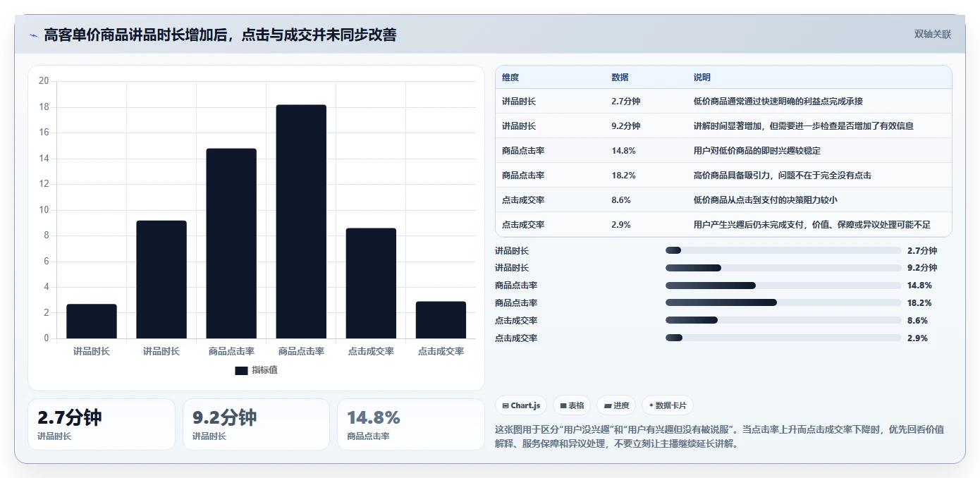Select the 双轴关联 label in the header

(933, 34)
